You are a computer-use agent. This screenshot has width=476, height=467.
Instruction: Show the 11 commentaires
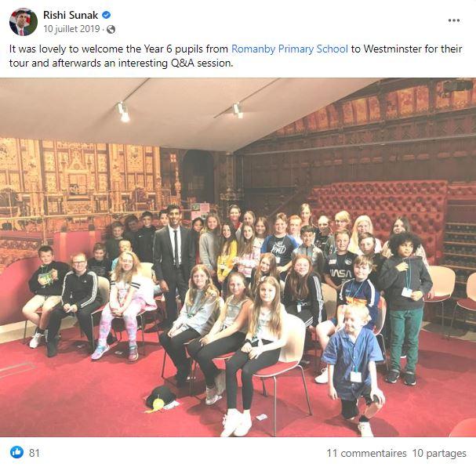click(x=366, y=453)
